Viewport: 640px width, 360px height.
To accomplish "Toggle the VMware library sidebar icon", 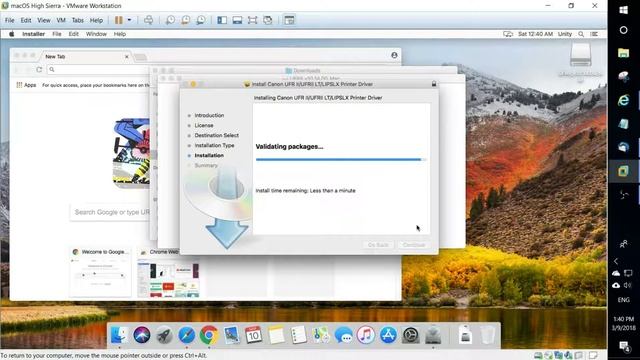I will (x=222, y=20).
